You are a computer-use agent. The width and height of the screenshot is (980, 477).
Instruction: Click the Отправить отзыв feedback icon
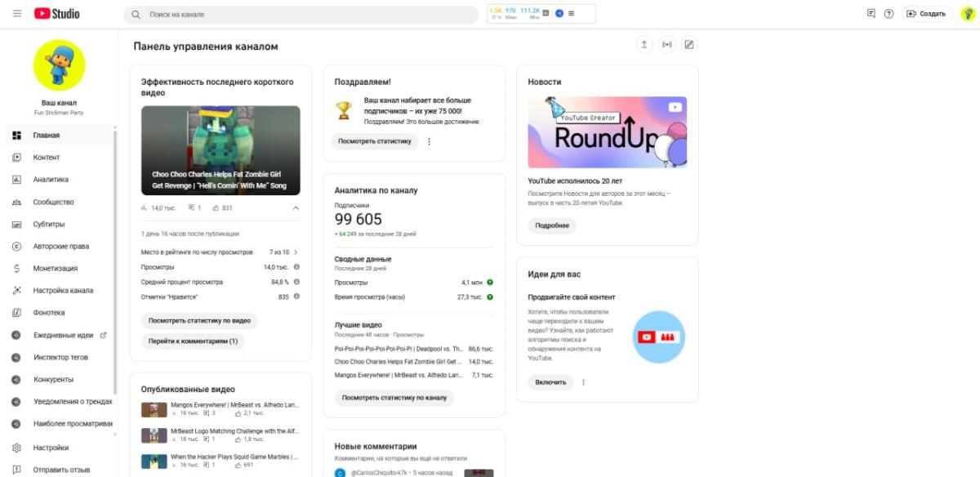[x=16, y=470]
